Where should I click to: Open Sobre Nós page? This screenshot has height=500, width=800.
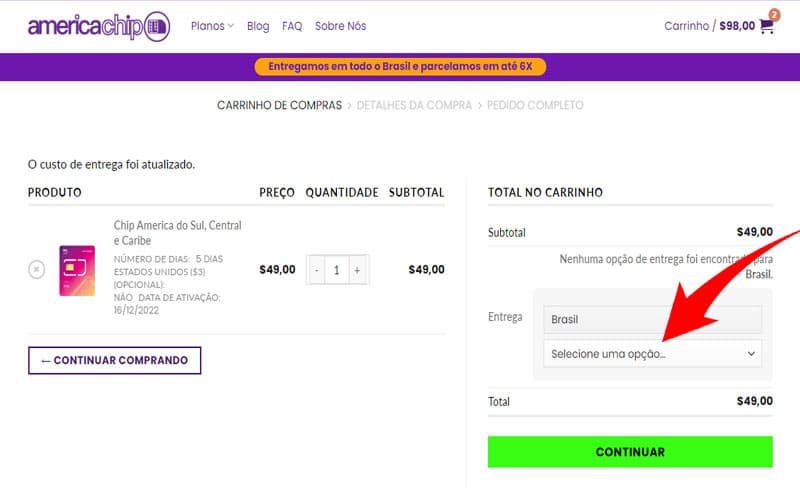(340, 26)
